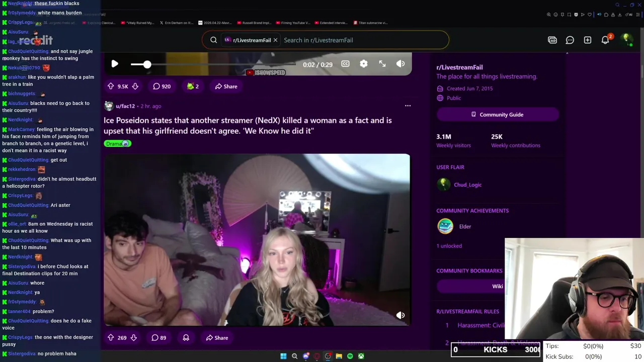Switch to the Filming YouTube V... tab
644x362 pixels.
tap(293, 23)
